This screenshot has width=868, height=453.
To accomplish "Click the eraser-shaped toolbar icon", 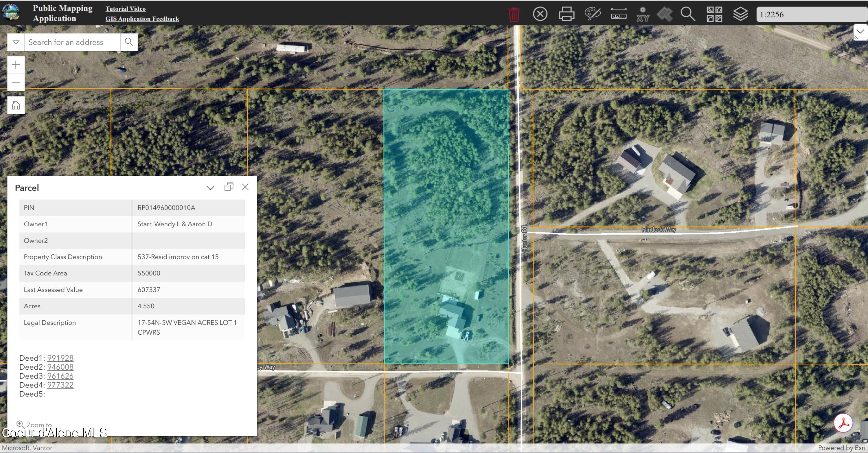I will tap(665, 14).
